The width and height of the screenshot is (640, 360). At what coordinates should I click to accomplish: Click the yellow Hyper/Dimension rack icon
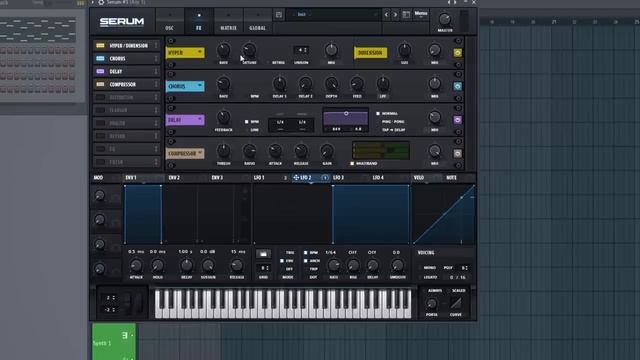100,46
